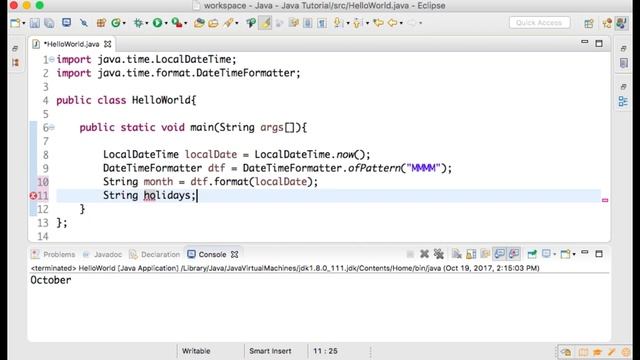Open the Back history dropdown arrow
The image size is (640, 360).
coord(401,23)
